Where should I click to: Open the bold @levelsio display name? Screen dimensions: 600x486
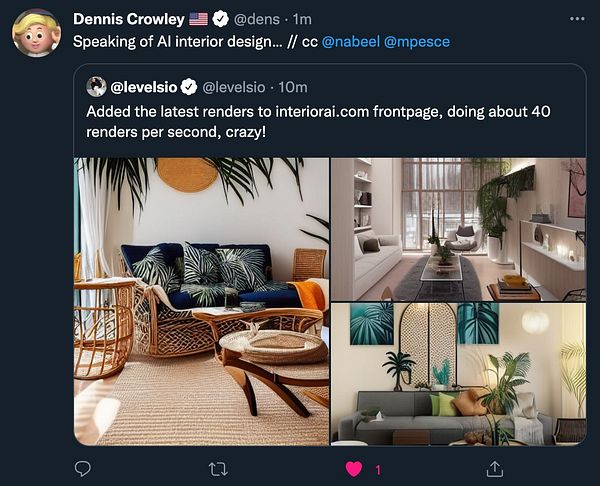[143, 87]
